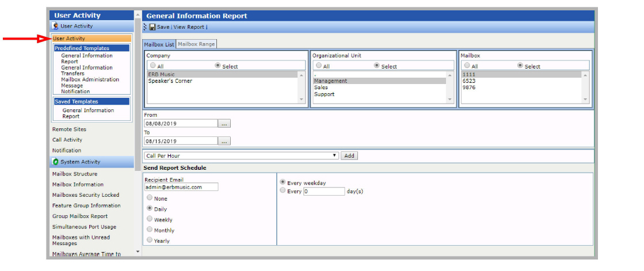Open Call Activity in sidebar
Viewport: 644px width, 271px height.
tap(67, 140)
